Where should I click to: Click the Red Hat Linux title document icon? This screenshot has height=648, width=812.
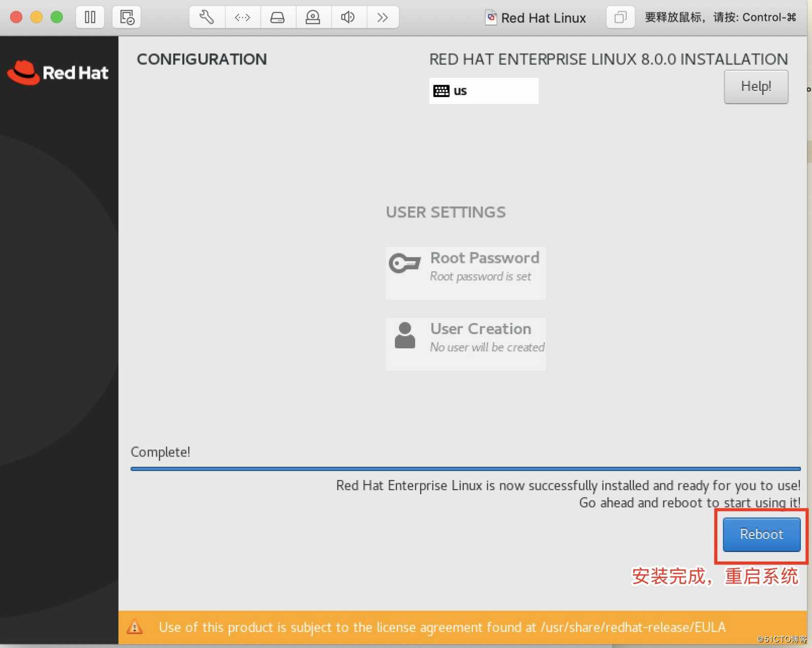pyautogui.click(x=491, y=17)
